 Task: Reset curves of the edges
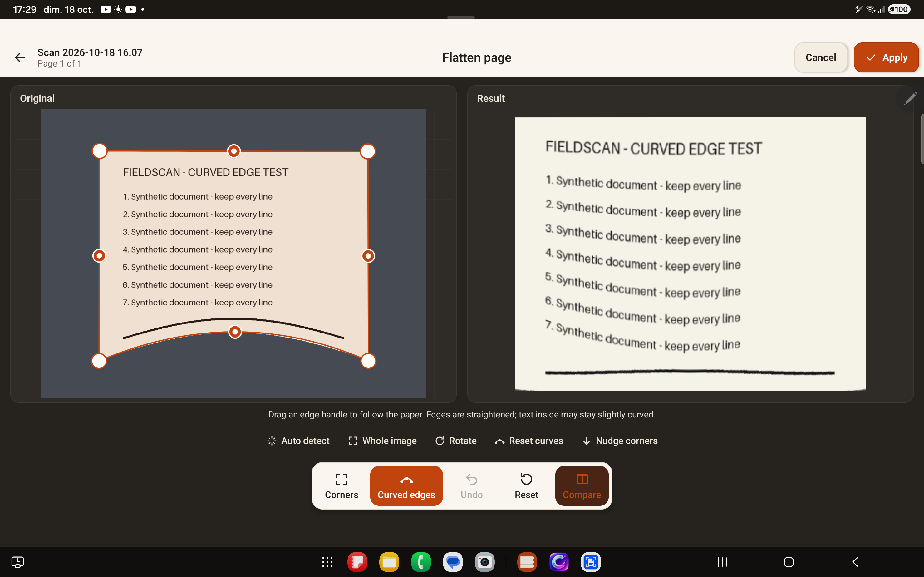coord(529,441)
